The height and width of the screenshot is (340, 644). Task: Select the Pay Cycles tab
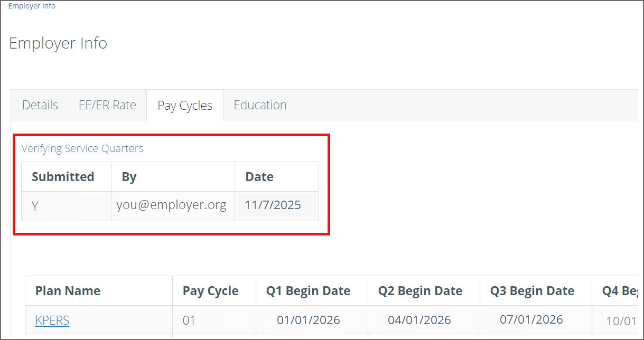coord(185,106)
